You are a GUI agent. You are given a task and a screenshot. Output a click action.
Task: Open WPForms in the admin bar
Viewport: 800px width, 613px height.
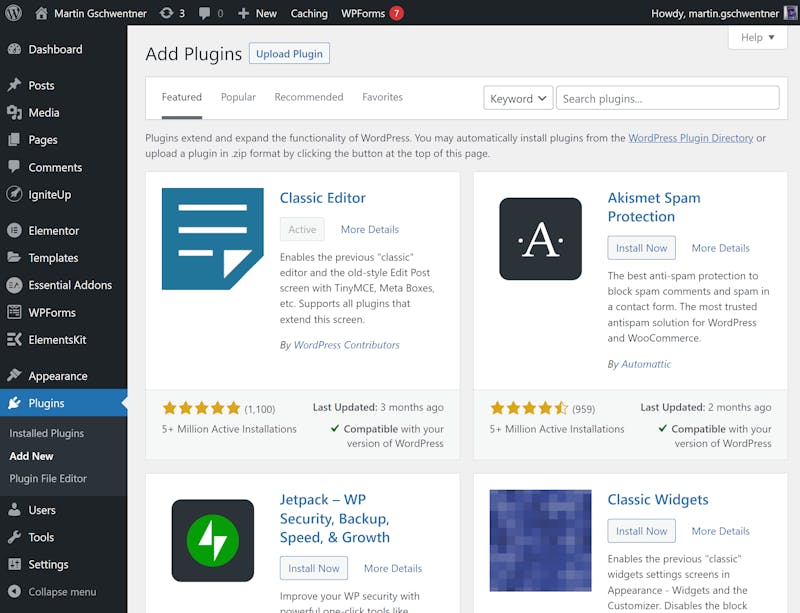(363, 13)
